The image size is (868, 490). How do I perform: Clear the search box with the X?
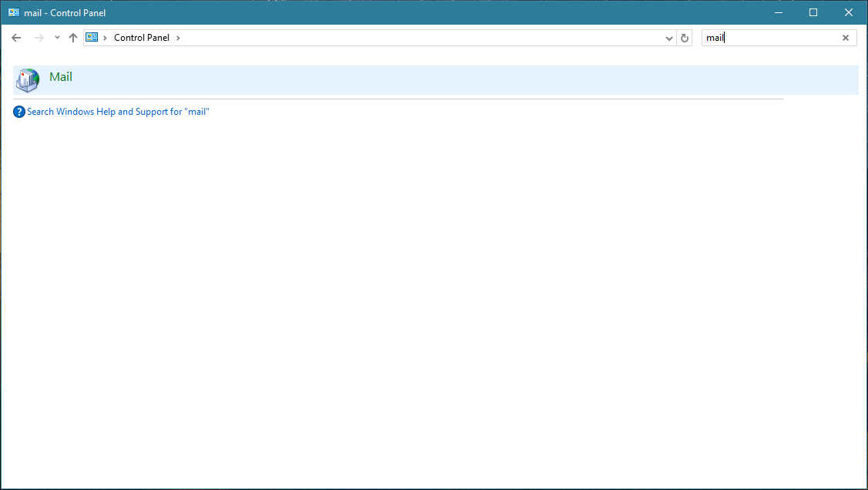(x=845, y=38)
